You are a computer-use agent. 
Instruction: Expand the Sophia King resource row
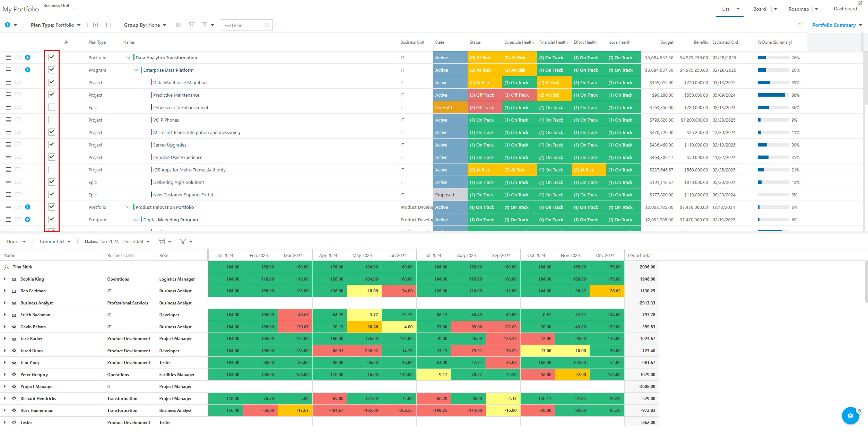tap(5, 279)
